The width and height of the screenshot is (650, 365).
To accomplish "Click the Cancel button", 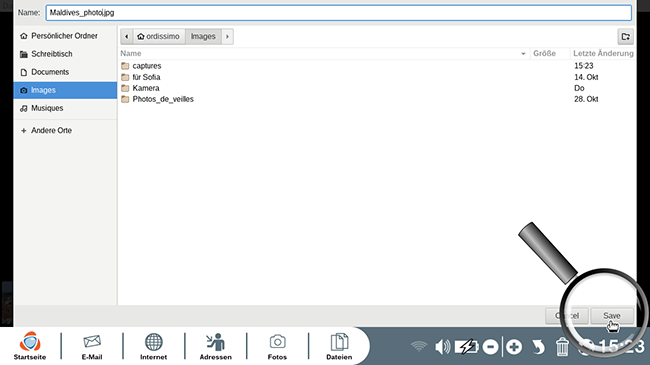I will point(567,316).
